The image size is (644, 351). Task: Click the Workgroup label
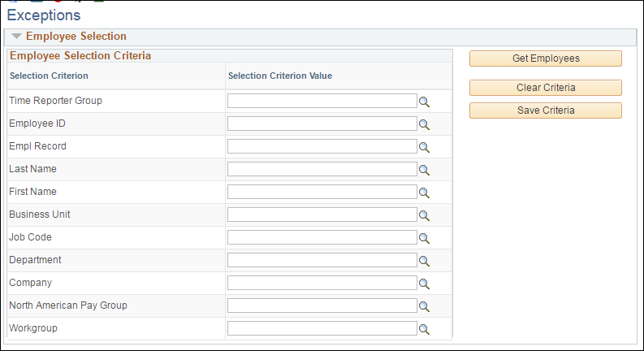33,328
